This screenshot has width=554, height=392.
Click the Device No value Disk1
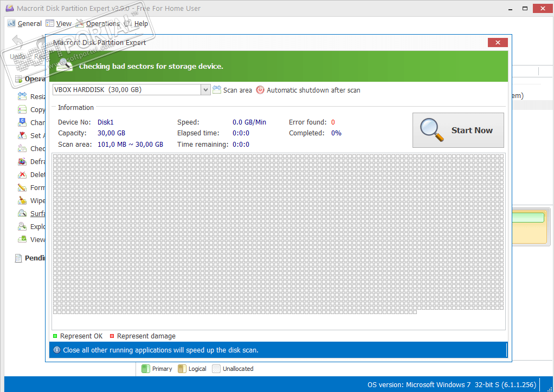coord(105,122)
